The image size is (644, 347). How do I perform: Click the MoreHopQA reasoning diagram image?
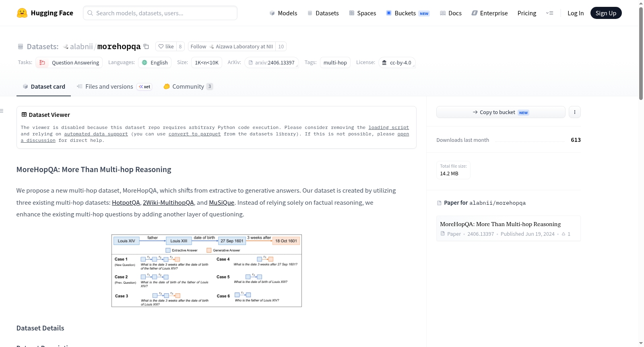coord(206,271)
